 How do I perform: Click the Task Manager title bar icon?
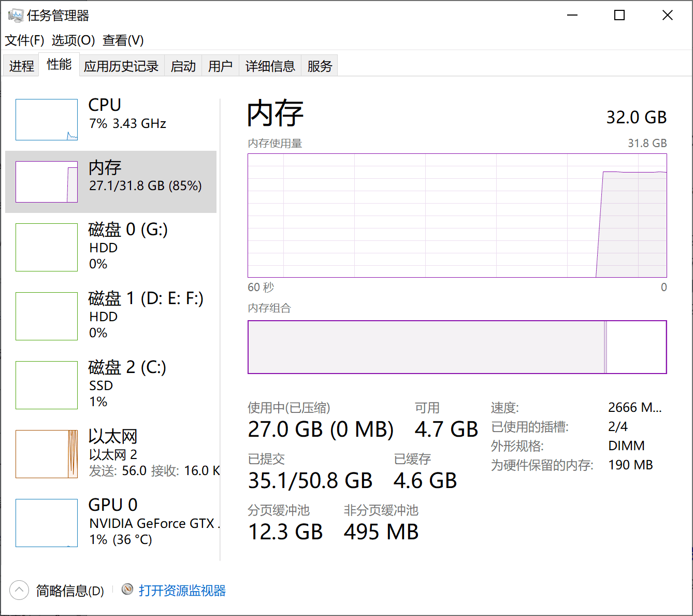[16, 16]
